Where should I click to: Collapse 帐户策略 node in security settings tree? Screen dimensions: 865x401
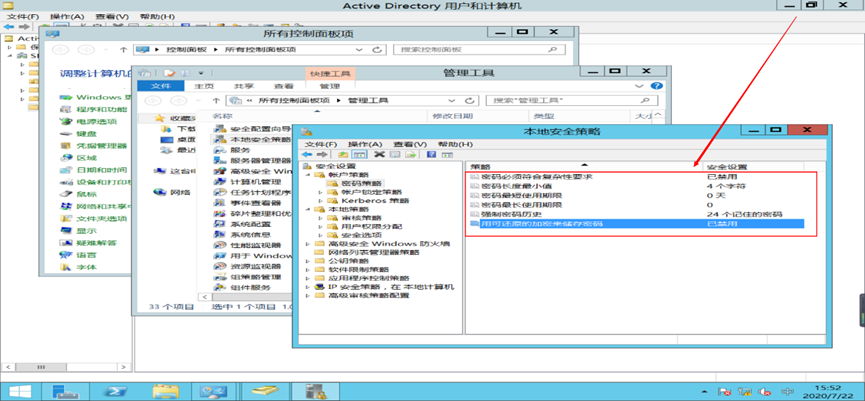pyautogui.click(x=308, y=174)
